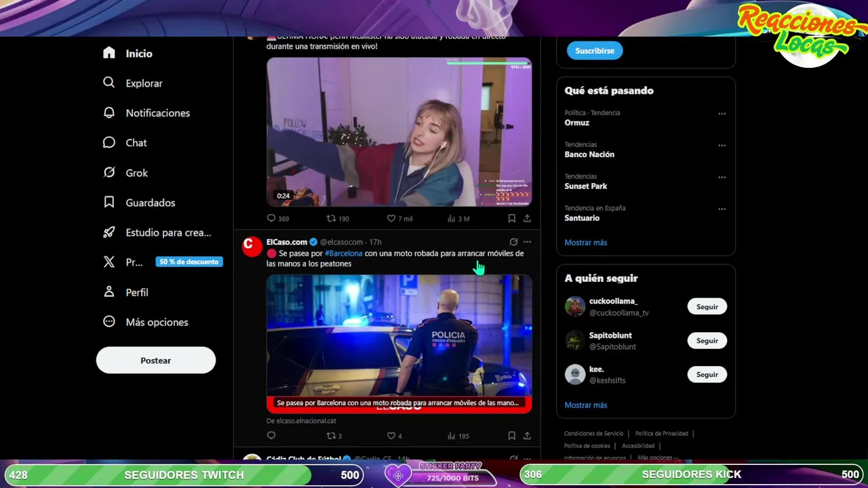Open Política de cookies link
868x488 pixels.
pyautogui.click(x=587, y=446)
